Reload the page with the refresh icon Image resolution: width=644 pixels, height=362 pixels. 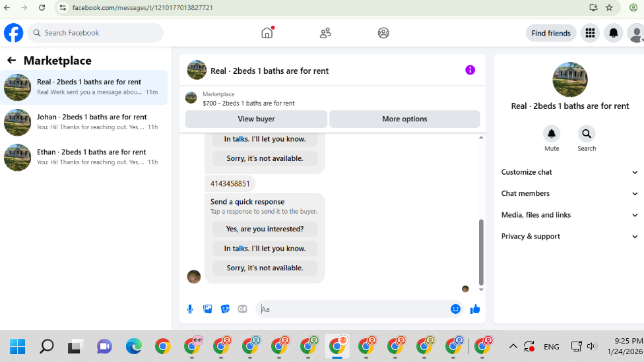coord(42,8)
